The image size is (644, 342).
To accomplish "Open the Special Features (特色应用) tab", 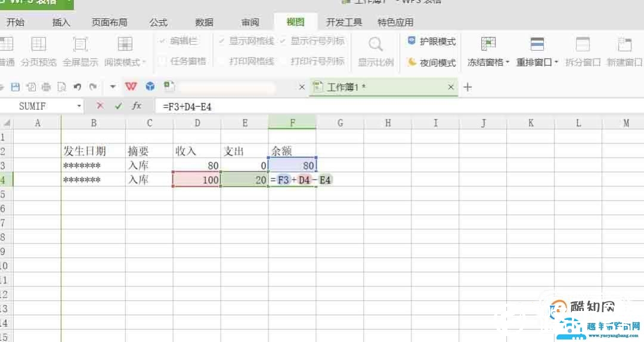I will point(395,22).
